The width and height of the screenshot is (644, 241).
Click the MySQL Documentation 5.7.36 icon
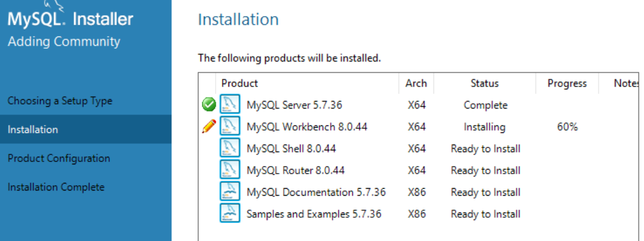click(x=230, y=192)
